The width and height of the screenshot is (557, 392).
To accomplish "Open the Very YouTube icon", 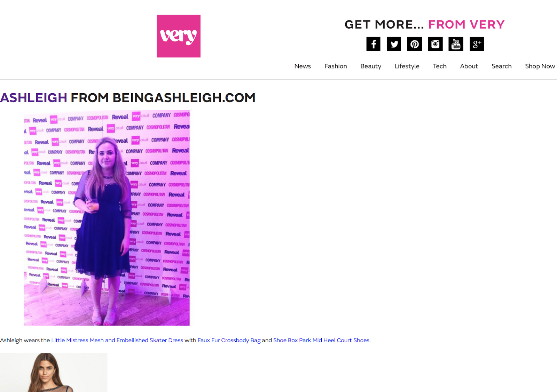I will pyautogui.click(x=456, y=44).
